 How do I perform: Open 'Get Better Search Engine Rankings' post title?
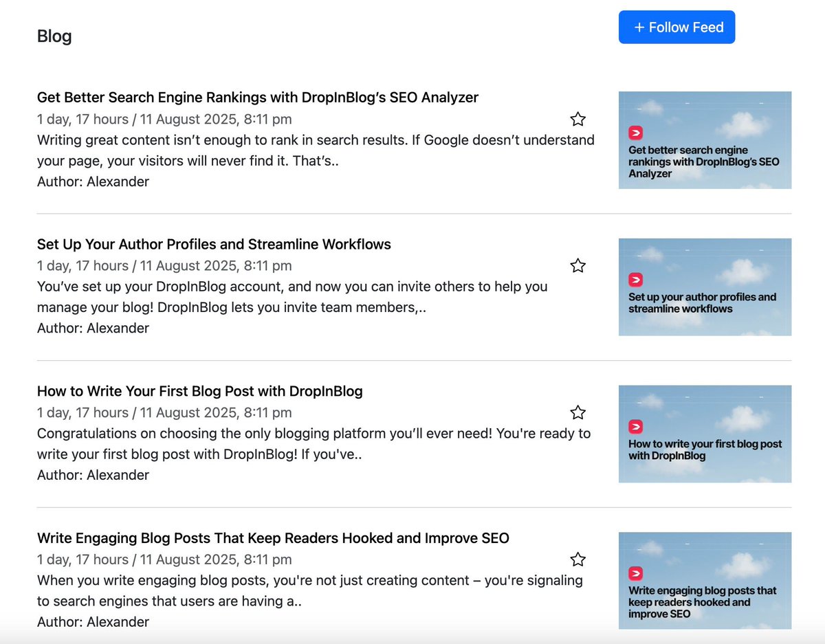[258, 98]
